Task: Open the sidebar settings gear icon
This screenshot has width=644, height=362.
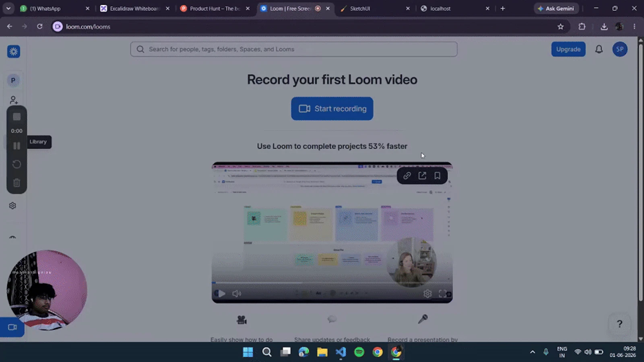Action: point(12,206)
